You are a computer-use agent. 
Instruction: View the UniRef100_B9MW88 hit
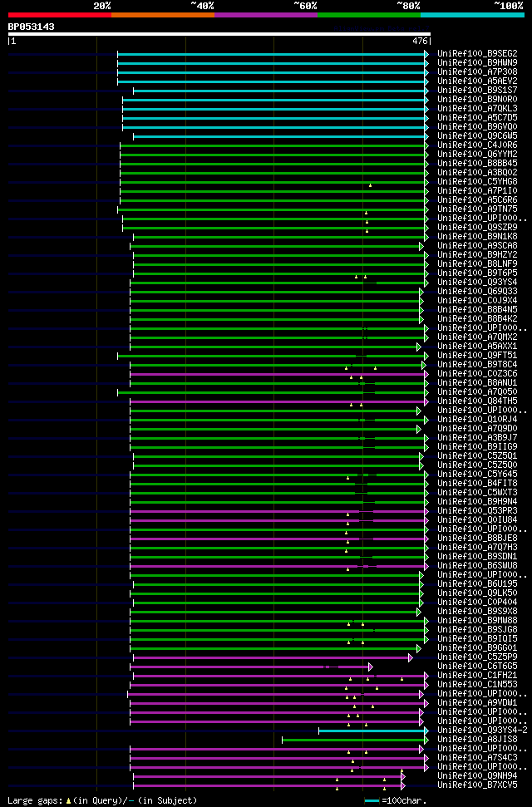477,621
